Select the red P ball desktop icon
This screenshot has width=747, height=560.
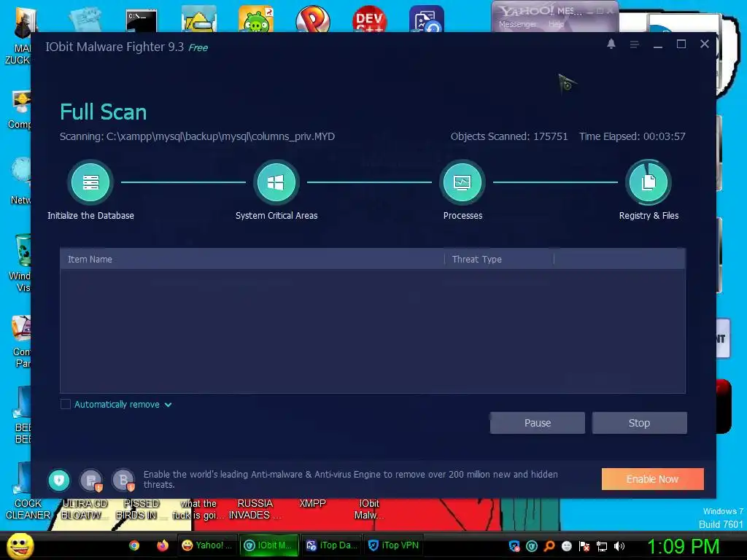(x=312, y=19)
